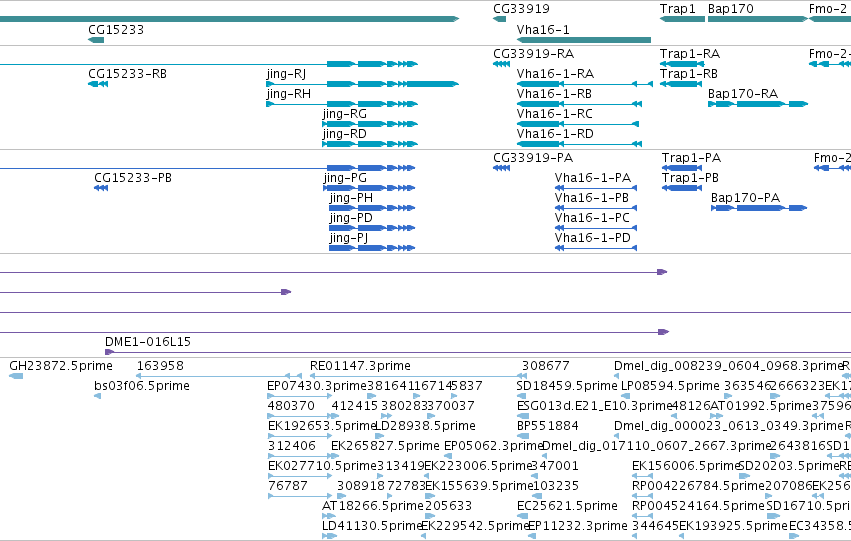Select the 412415 EST label

click(x=354, y=406)
